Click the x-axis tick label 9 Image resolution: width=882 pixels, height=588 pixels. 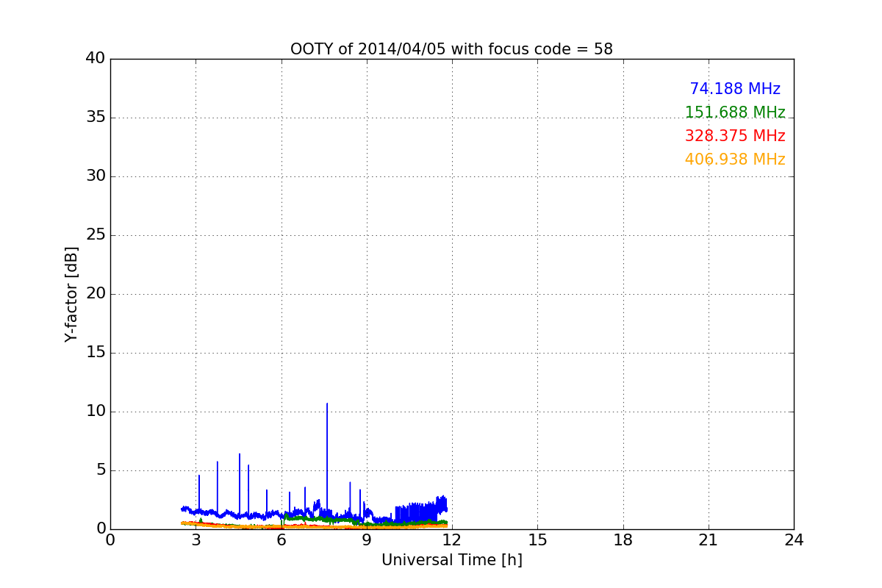367,540
